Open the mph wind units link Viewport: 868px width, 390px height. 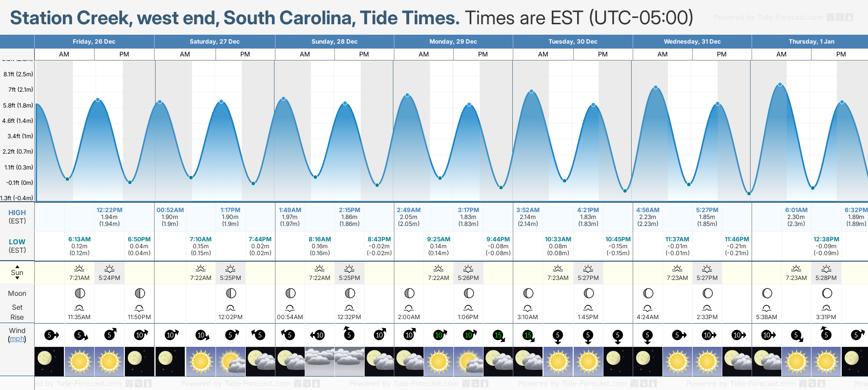(17, 339)
